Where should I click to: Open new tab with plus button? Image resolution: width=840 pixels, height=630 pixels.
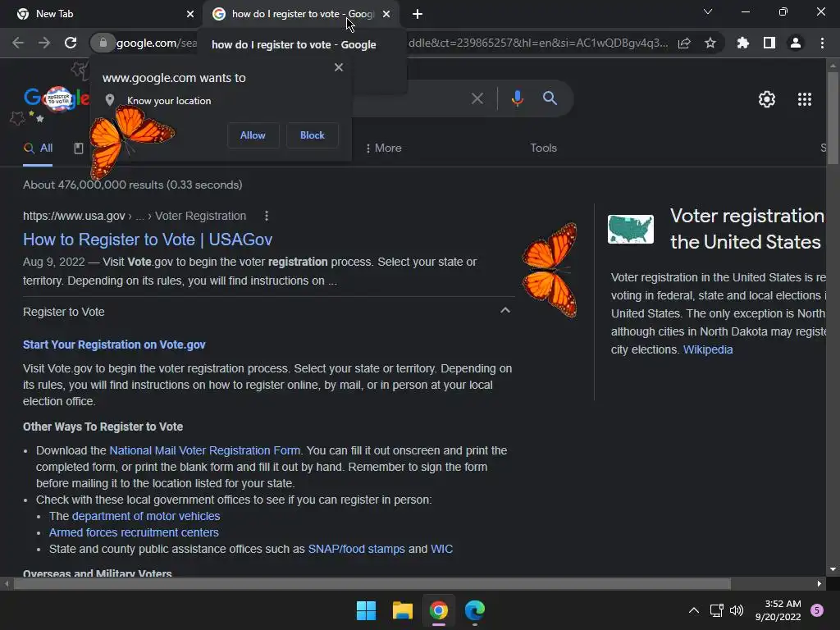(x=418, y=14)
